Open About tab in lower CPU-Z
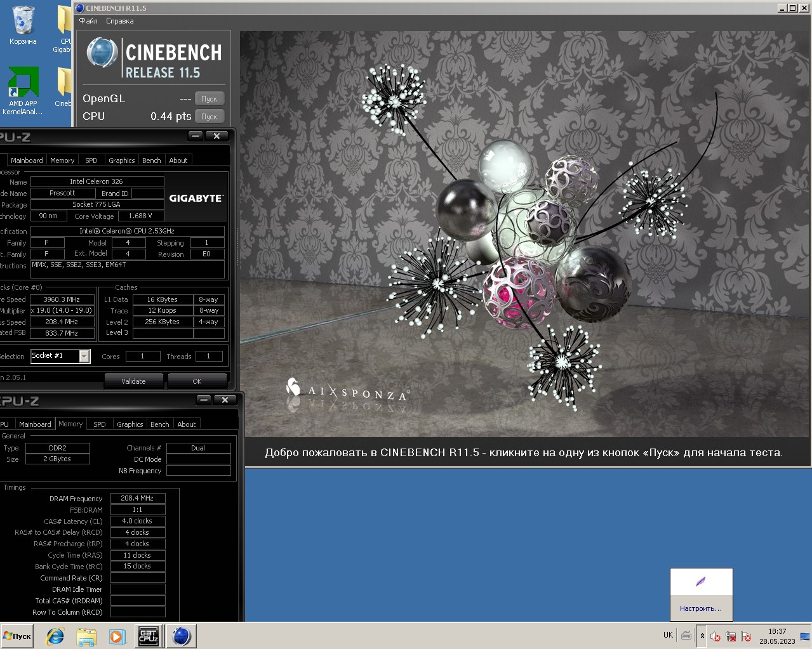Image resolution: width=812 pixels, height=649 pixels. (x=187, y=424)
